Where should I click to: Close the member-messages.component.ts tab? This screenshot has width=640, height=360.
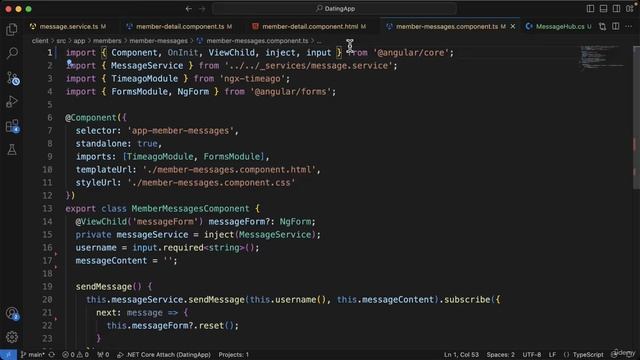[513, 27]
